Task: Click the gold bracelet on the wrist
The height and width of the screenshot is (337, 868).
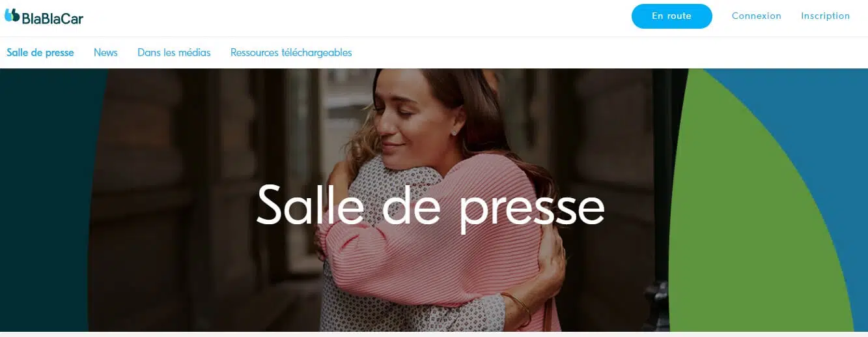Action: click(x=518, y=308)
